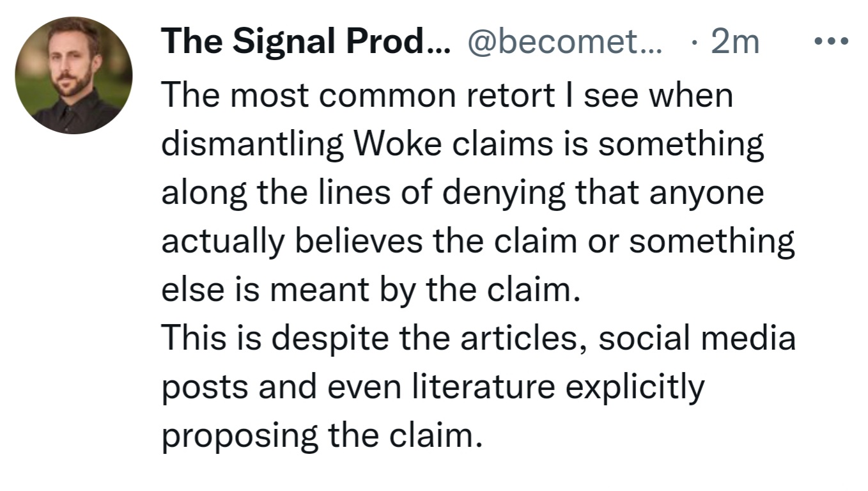Open the @becomet... handle link
The width and height of the screenshot is (868, 491).
(565, 43)
